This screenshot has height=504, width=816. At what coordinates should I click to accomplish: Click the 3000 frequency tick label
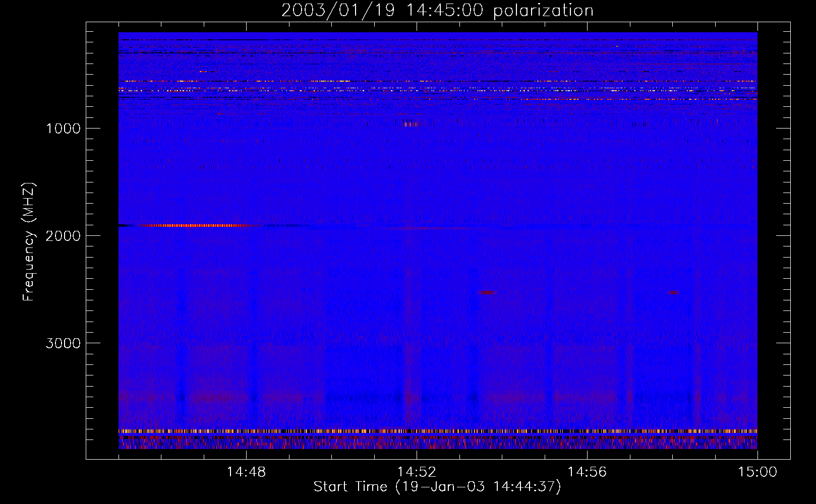[63, 343]
